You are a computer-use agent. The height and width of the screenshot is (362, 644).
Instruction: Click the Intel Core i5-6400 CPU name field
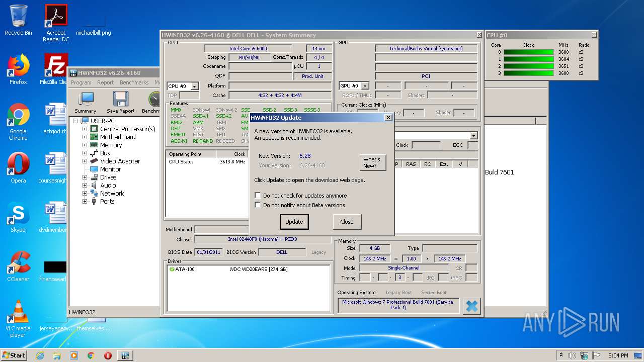(248, 49)
